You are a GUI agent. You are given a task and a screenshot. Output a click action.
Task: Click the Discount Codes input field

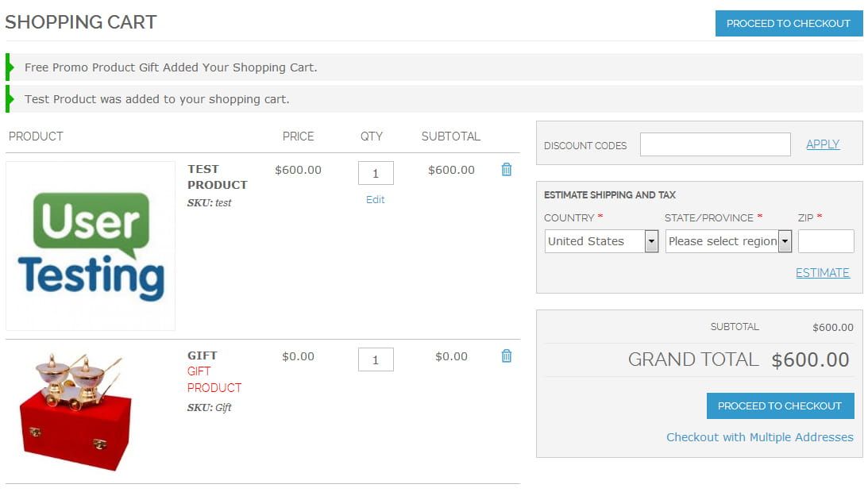click(x=715, y=144)
